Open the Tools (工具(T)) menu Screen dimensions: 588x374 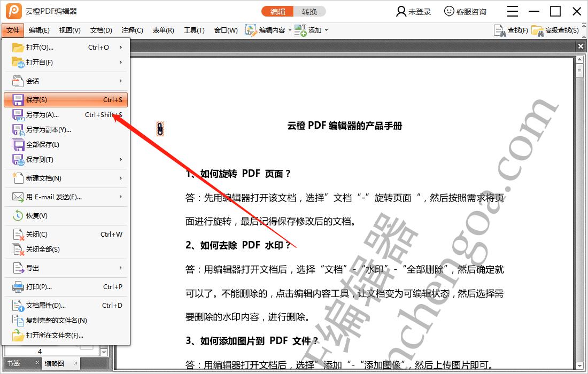click(x=194, y=30)
